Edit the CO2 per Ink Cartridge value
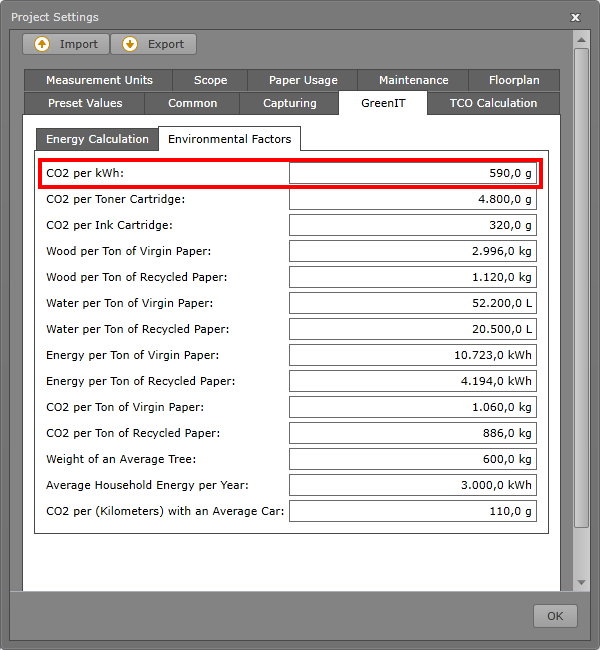 point(413,225)
